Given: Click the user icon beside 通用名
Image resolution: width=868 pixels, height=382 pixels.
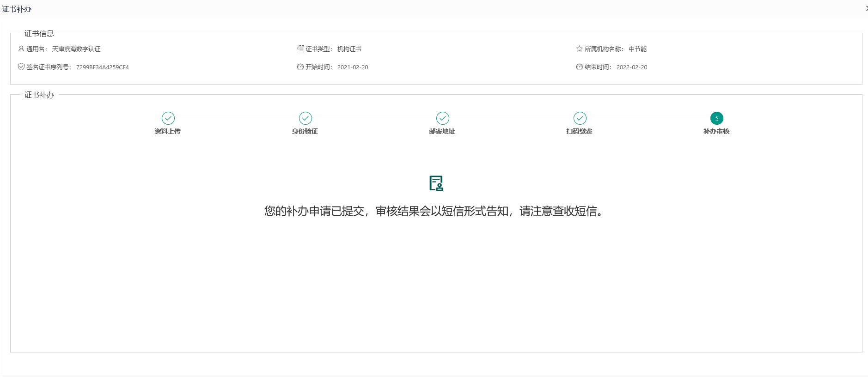Looking at the screenshot, I should coord(21,49).
